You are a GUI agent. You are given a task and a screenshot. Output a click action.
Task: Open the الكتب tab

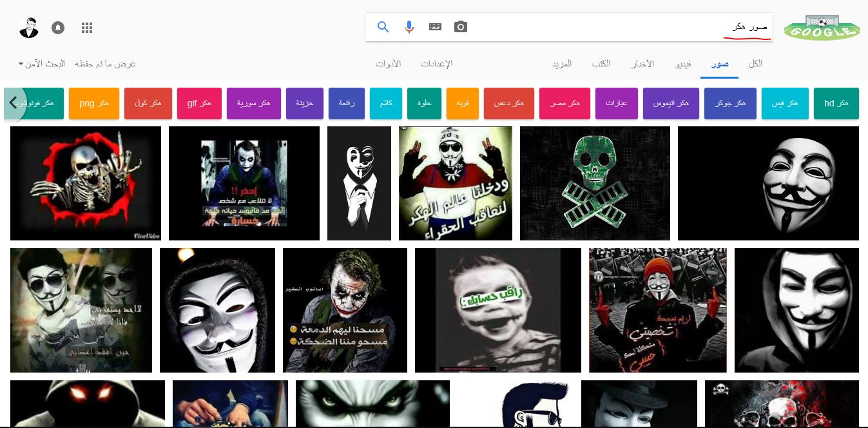tap(601, 64)
